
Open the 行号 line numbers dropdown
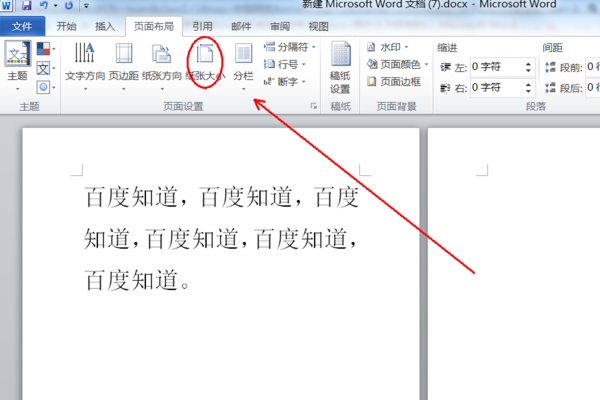point(285,64)
